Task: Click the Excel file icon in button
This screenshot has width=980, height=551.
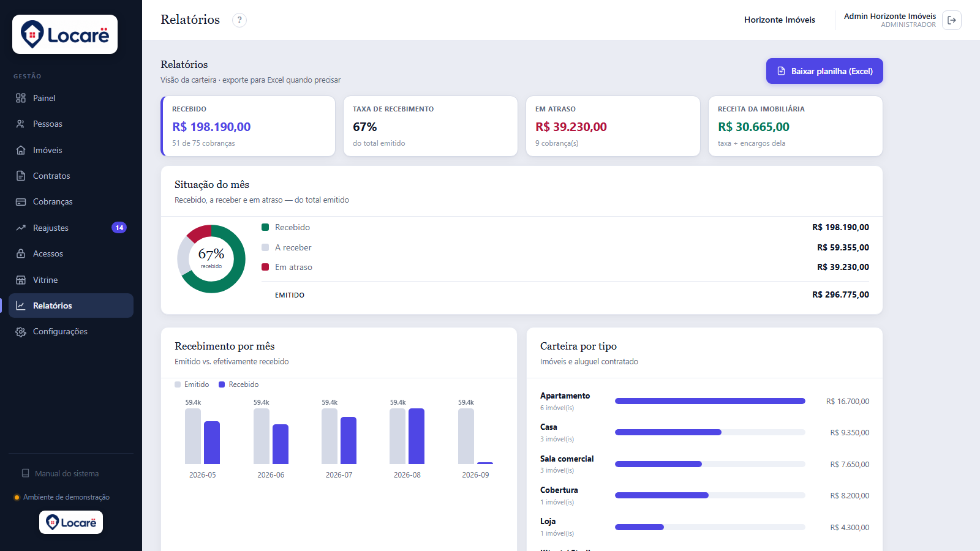Action: (781, 71)
